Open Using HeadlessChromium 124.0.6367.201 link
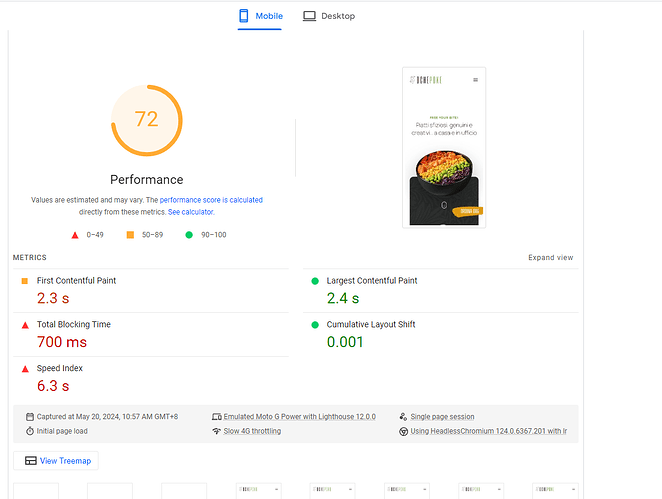662x499 pixels. [488, 431]
